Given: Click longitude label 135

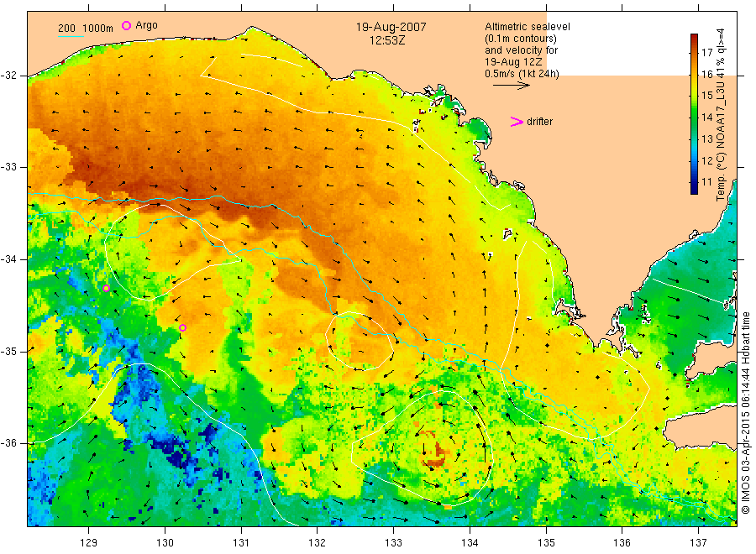Looking at the screenshot, I should (x=546, y=543).
